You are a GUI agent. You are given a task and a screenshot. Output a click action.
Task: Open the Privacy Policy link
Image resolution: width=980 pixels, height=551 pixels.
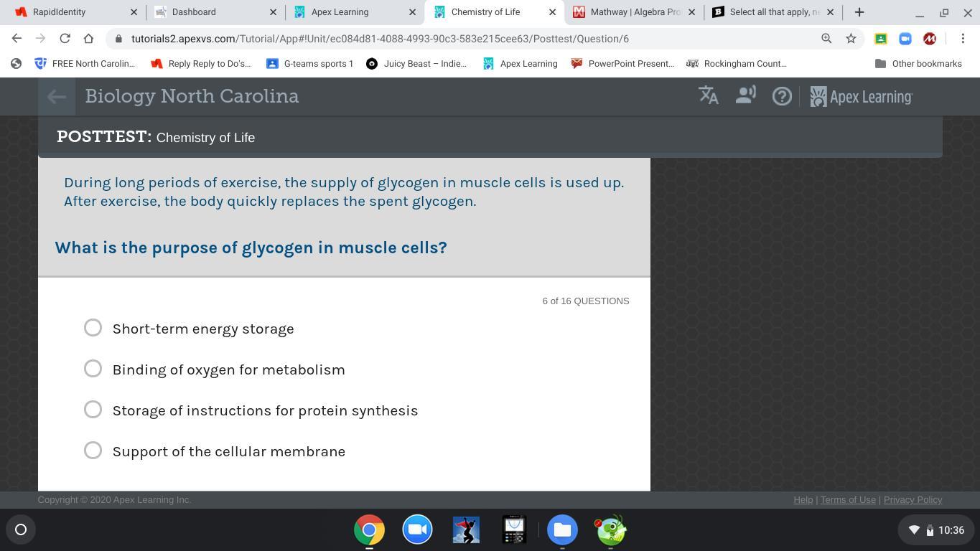[913, 500]
